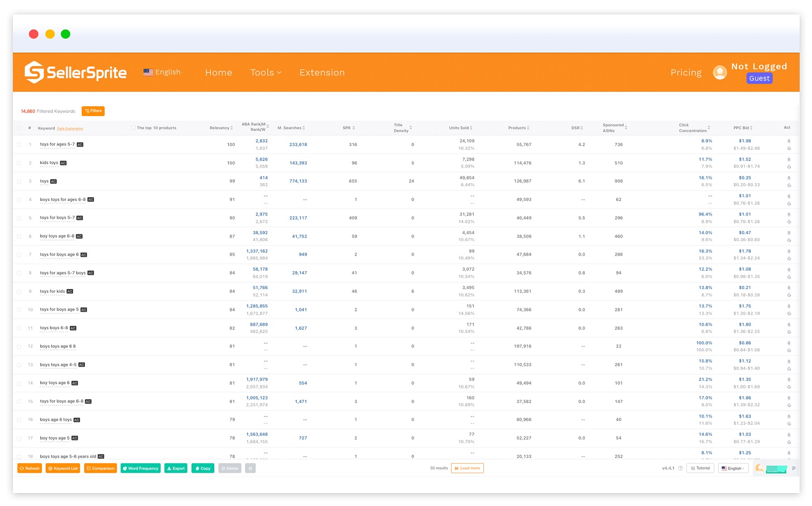The image size is (812, 506).
Task: Go to the Home menu item
Action: pyautogui.click(x=219, y=73)
